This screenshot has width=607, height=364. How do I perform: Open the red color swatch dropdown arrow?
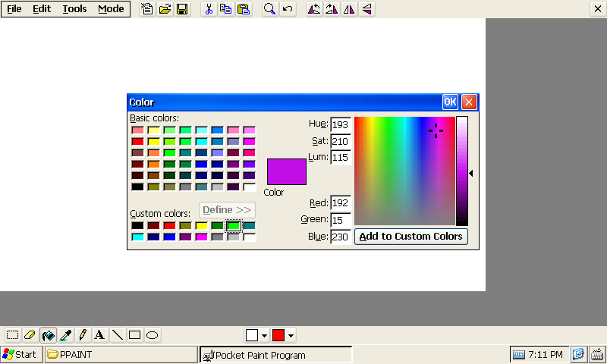291,335
